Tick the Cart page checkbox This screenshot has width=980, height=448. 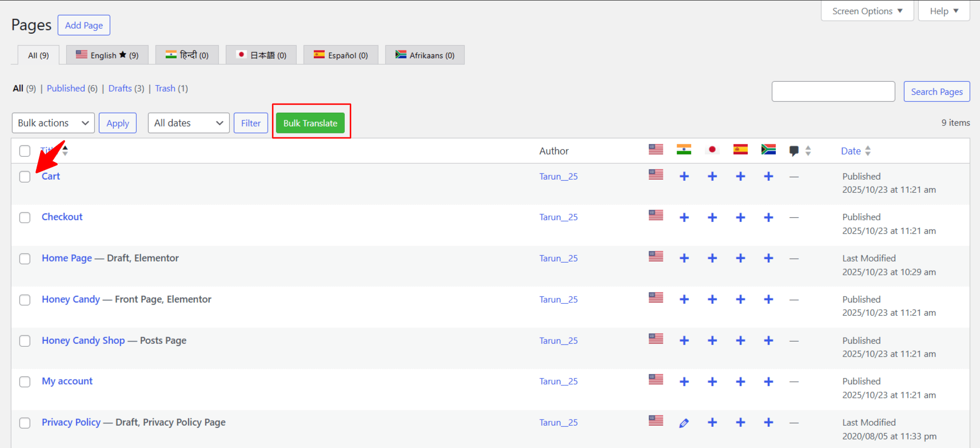(x=25, y=177)
